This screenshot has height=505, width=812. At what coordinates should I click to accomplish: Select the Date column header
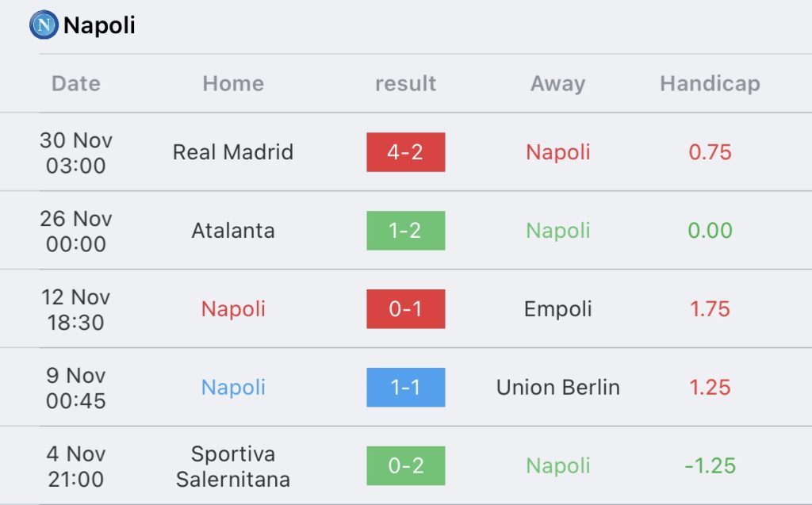click(76, 83)
